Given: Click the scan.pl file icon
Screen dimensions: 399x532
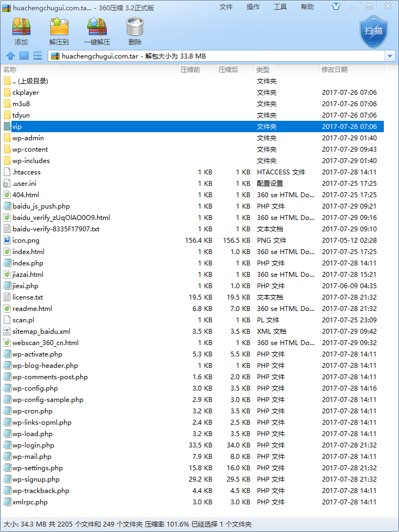Looking at the screenshot, I should click(7, 320).
